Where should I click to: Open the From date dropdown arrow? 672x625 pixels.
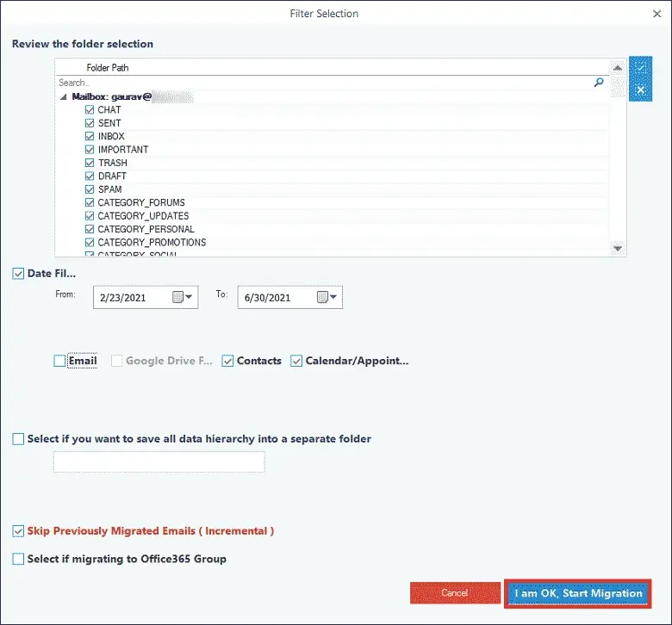(189, 297)
